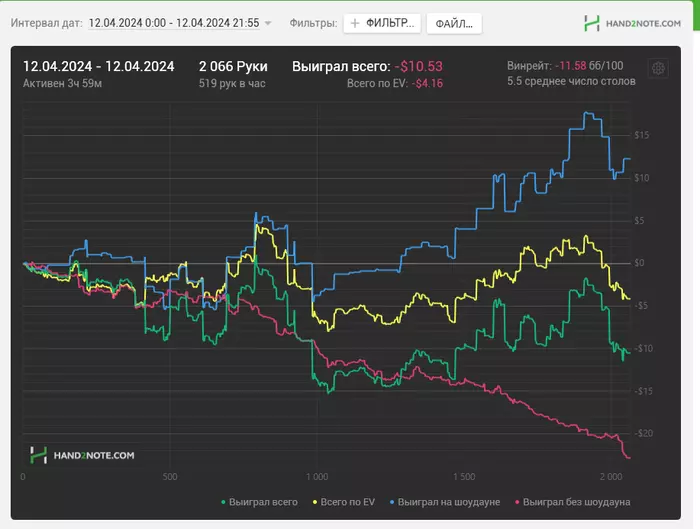
Task: Toggle the Выиграл без шоудауна legend series
Action: coord(573,502)
